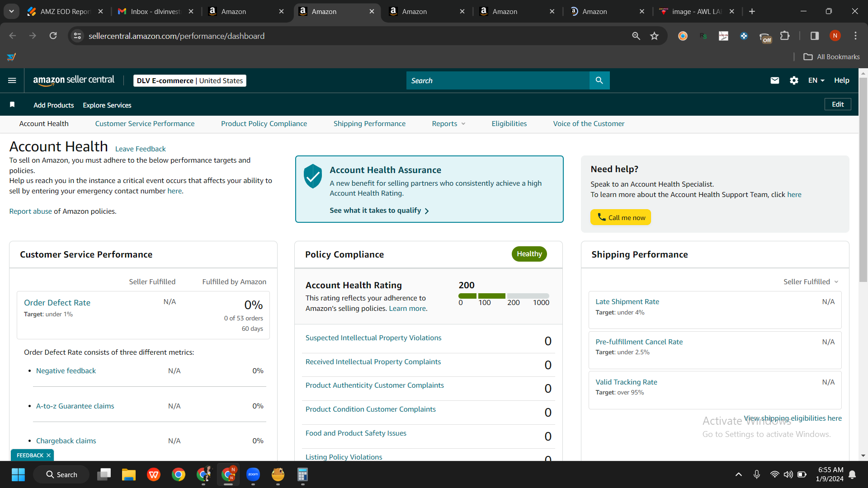Open Product Policy Compliance tab
Image resolution: width=868 pixels, height=488 pixels.
coord(264,124)
